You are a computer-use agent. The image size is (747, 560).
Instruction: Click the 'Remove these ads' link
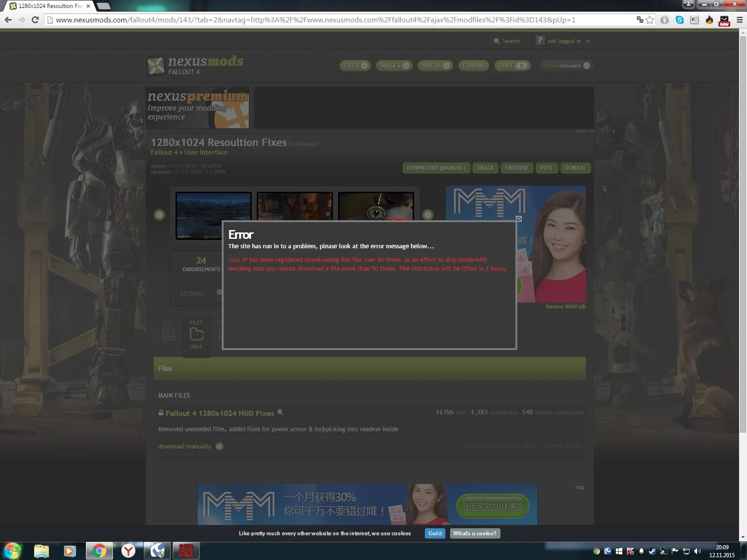[x=565, y=307]
